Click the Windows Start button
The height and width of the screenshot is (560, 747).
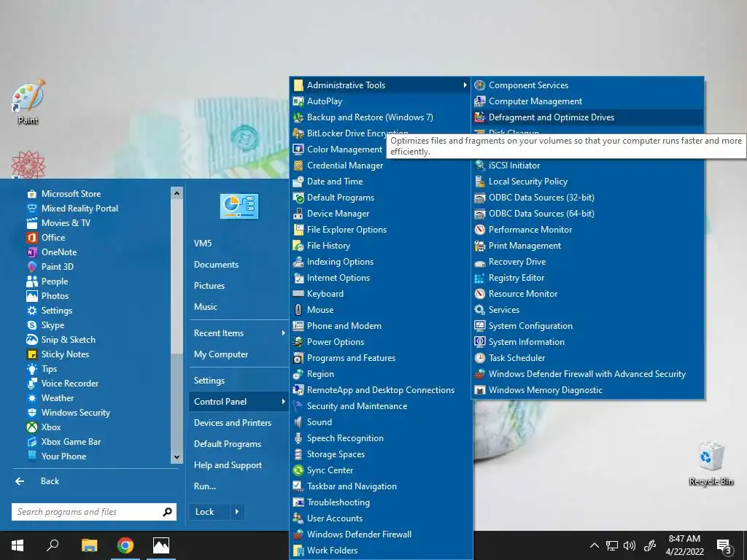click(x=18, y=545)
